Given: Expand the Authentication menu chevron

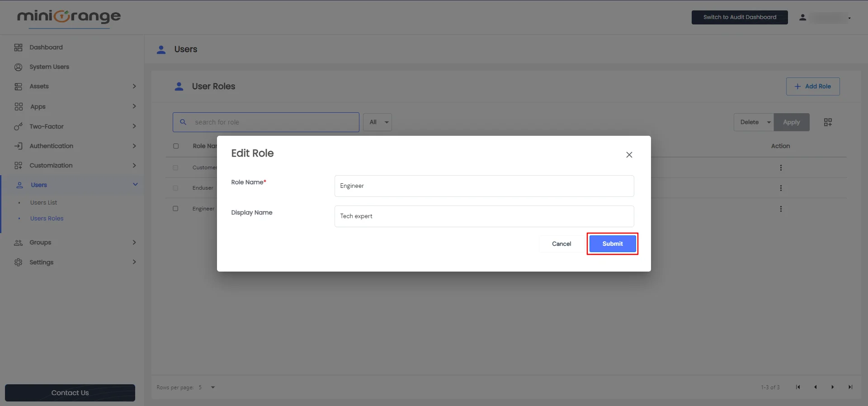Looking at the screenshot, I should tap(134, 146).
